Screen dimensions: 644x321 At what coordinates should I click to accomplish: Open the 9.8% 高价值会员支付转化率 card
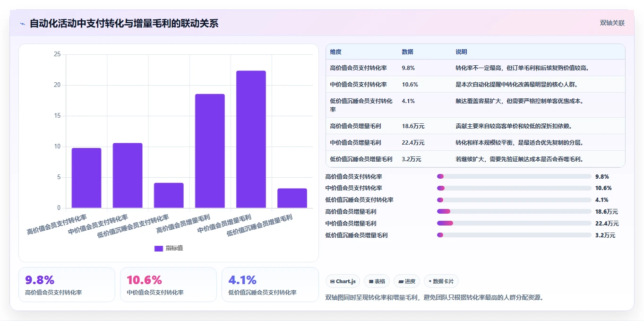67,285
